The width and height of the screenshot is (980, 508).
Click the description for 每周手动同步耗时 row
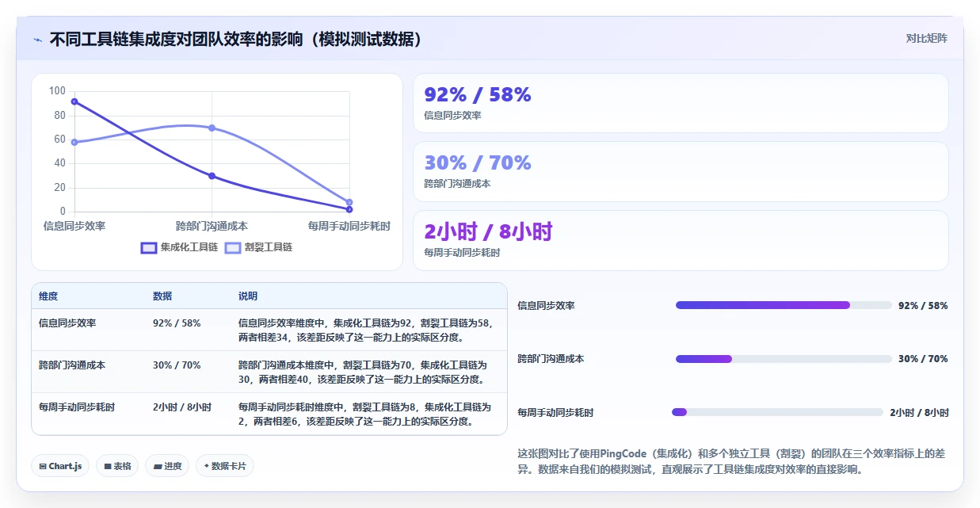pos(365,414)
